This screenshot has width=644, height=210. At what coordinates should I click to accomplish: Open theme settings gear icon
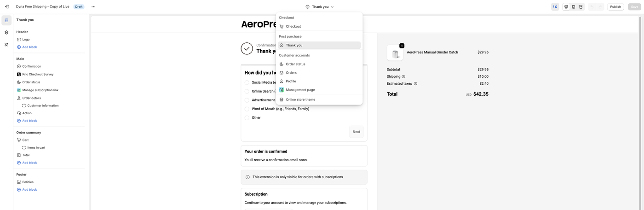click(6, 33)
